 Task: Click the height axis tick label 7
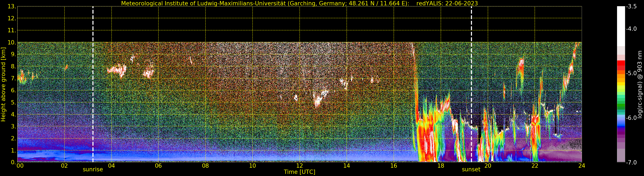pyautogui.click(x=13, y=78)
